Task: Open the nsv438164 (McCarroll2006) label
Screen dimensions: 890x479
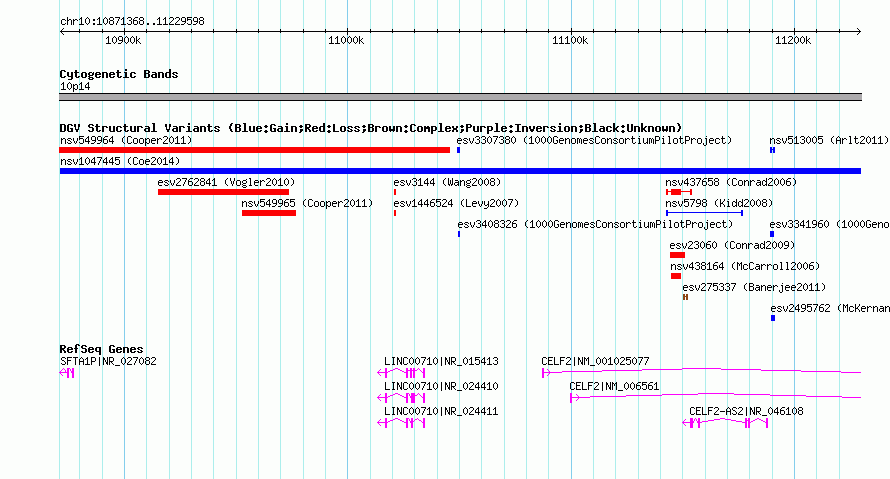Action: click(x=745, y=266)
